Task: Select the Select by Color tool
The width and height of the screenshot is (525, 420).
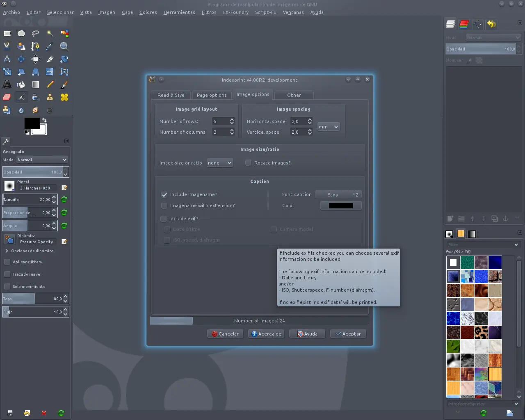Action: pyautogui.click(x=64, y=34)
